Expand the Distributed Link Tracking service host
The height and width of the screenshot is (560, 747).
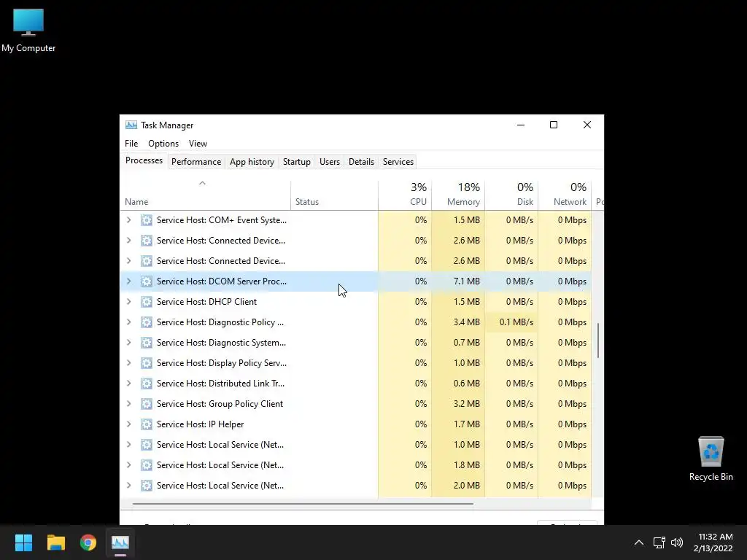[128, 384]
